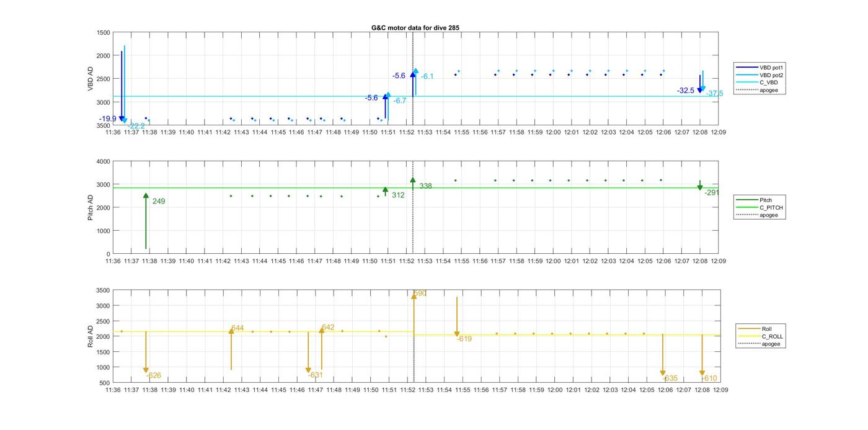Select the "-6.1" VBD annotation

point(427,76)
